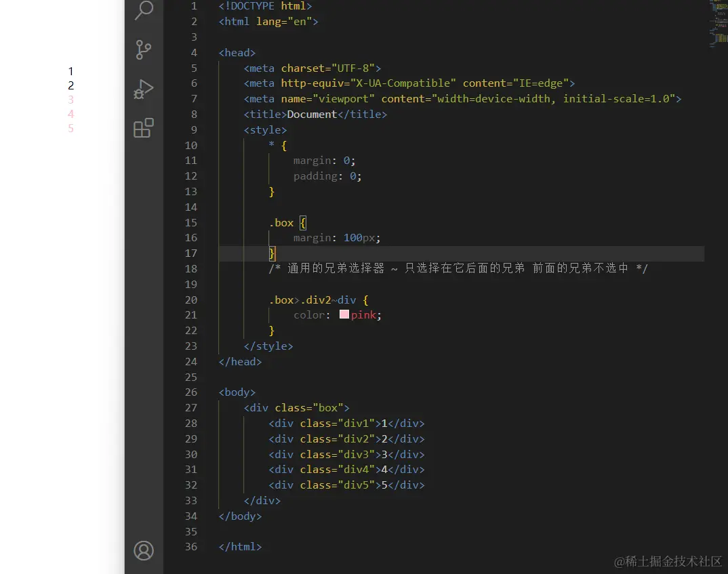The image size is (728, 574).
Task: Click the .box selector on line 15
Action: (x=281, y=223)
